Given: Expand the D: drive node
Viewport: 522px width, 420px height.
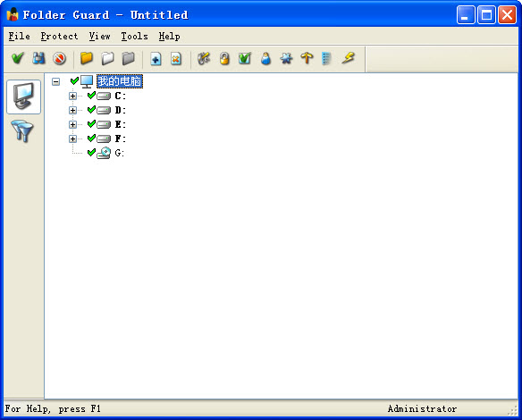Looking at the screenshot, I should pyautogui.click(x=72, y=110).
